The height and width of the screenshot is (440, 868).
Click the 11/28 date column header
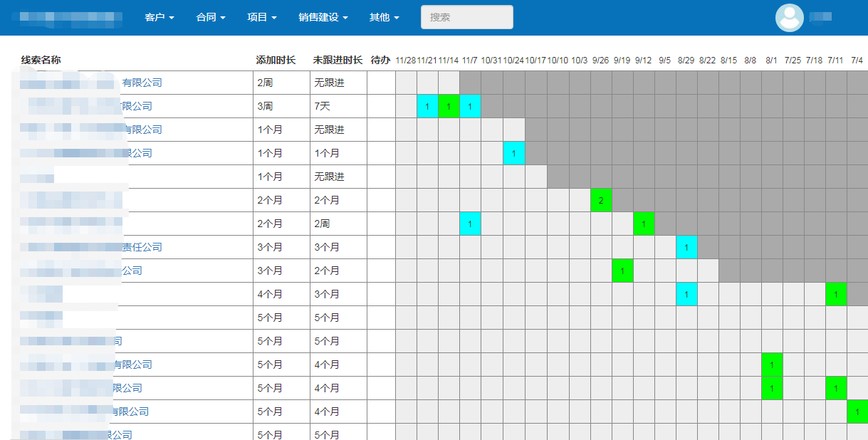pyautogui.click(x=405, y=61)
